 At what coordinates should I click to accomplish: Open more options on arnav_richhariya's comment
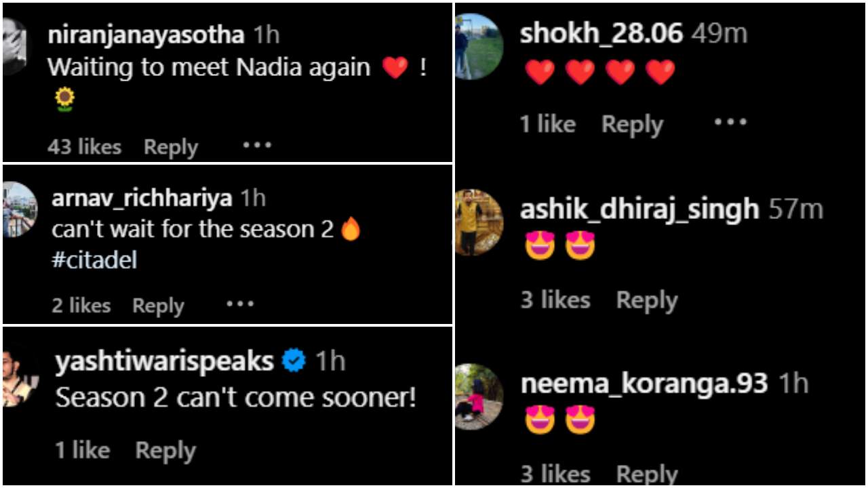point(240,304)
